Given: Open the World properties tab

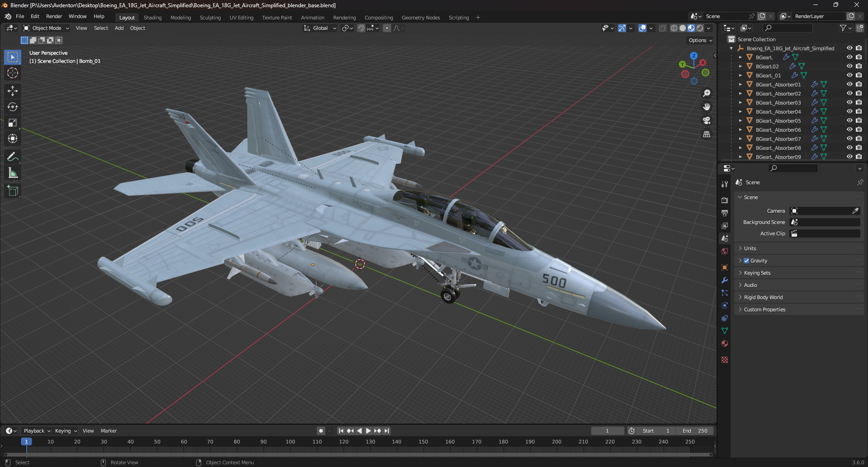Looking at the screenshot, I should click(725, 251).
